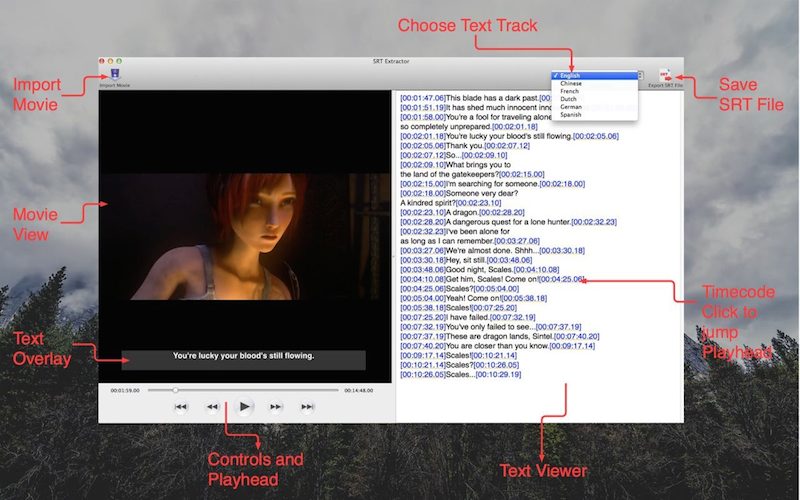The image size is (800, 500).
Task: Click the movie view video frame
Action: (245, 236)
